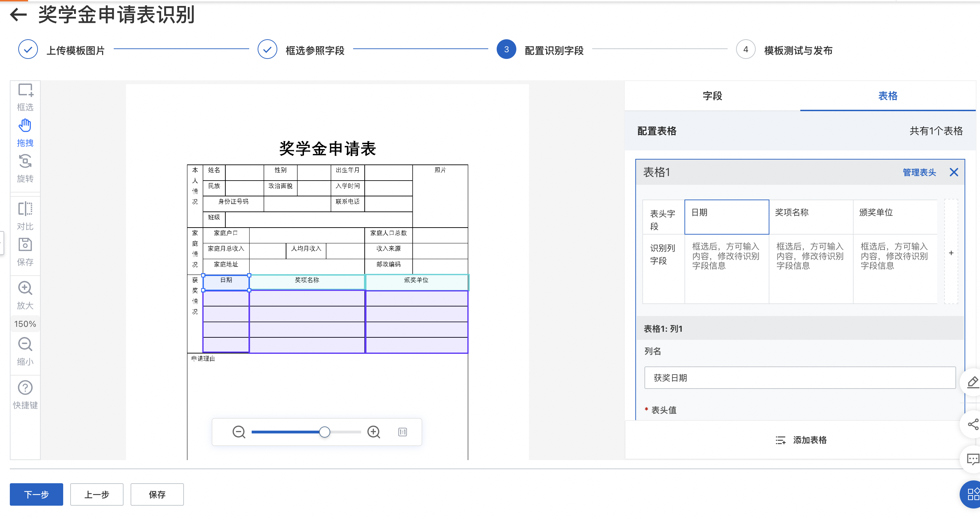The image size is (980, 519).
Task: Click the 保存 save icon in sidebar
Action: [25, 252]
